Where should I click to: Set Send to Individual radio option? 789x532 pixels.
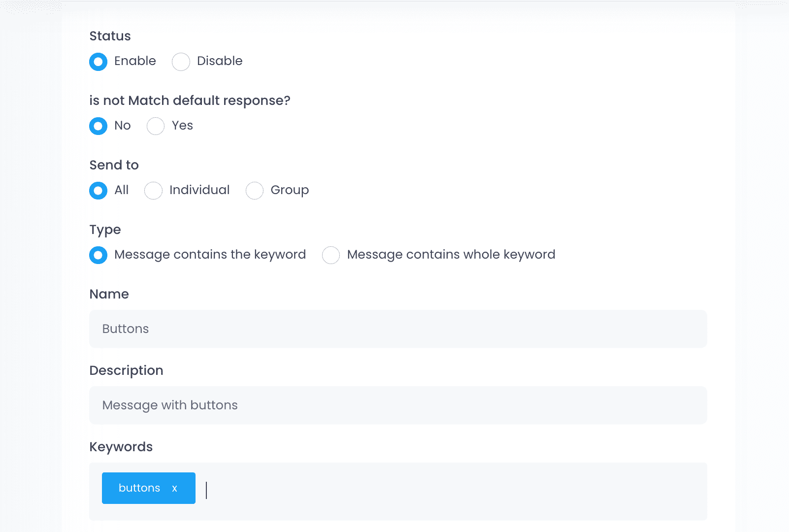[153, 191]
